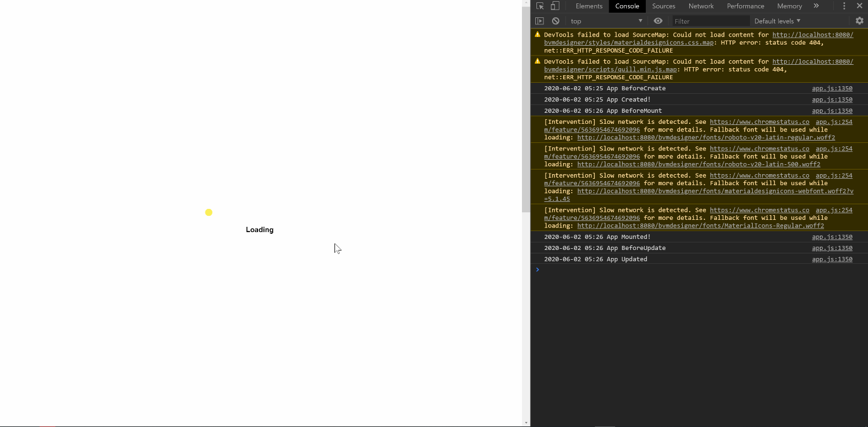The height and width of the screenshot is (427, 868).
Task: Open roboto-v20-latin-regular.woff2 font link
Action: click(706, 138)
